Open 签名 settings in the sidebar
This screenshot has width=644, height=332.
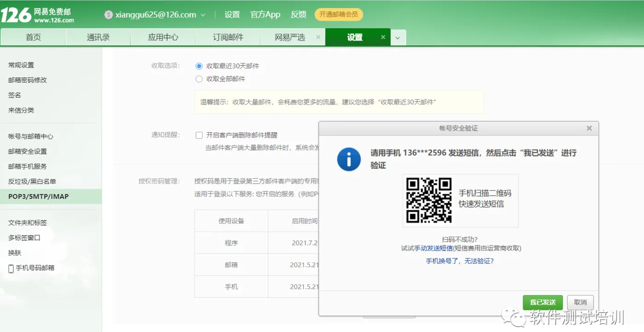(15, 95)
